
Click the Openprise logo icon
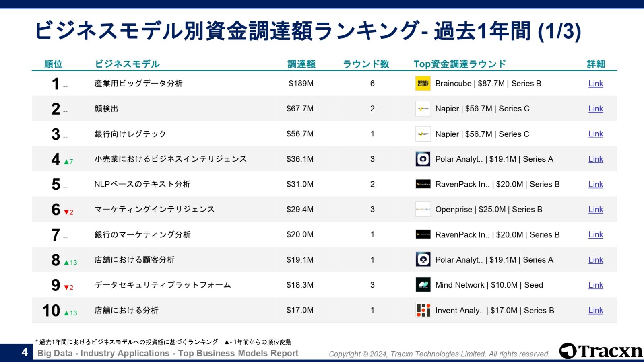tap(423, 209)
